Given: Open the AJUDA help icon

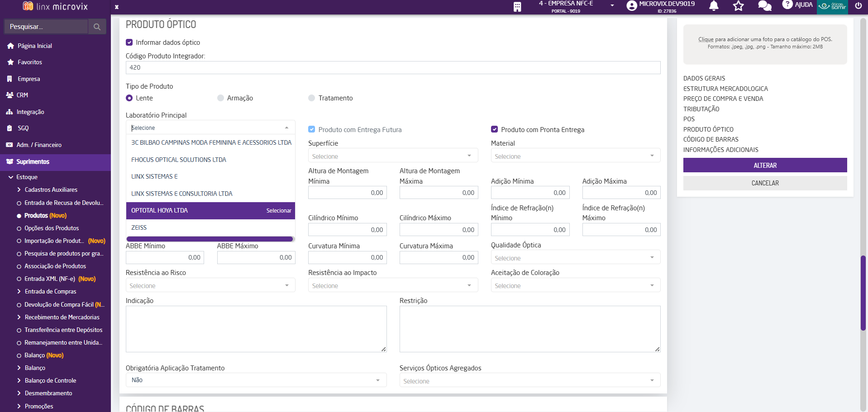Looking at the screenshot, I should 787,5.
